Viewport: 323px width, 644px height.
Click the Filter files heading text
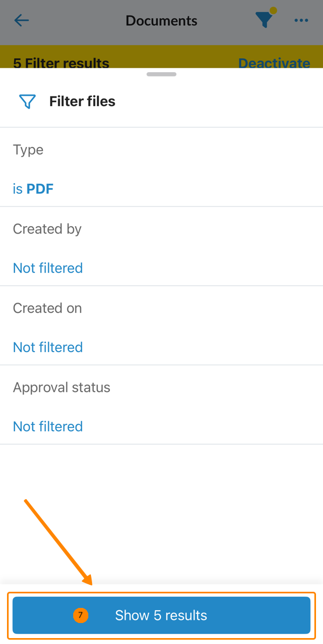tap(82, 102)
